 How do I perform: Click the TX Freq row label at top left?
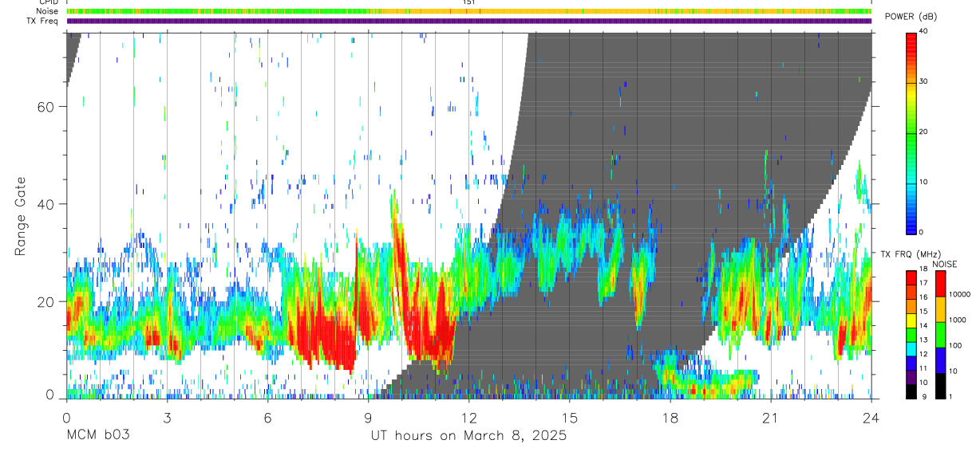(x=42, y=21)
